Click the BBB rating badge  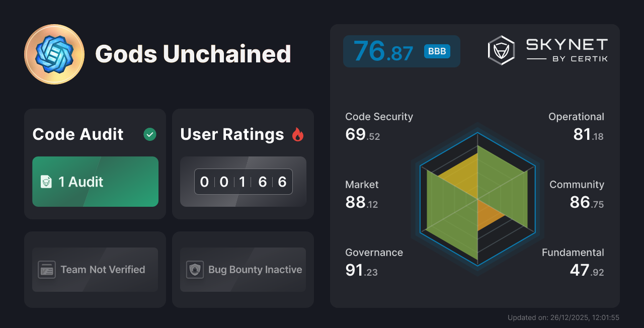pos(437,51)
